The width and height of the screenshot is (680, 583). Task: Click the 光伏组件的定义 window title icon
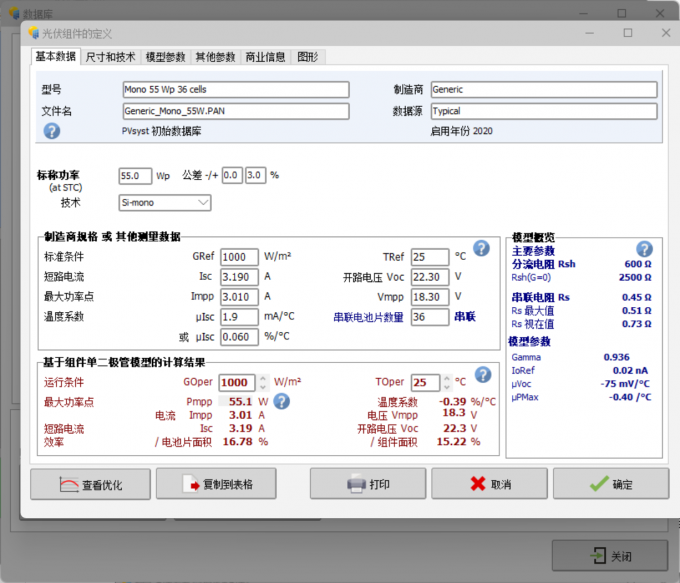click(33, 33)
